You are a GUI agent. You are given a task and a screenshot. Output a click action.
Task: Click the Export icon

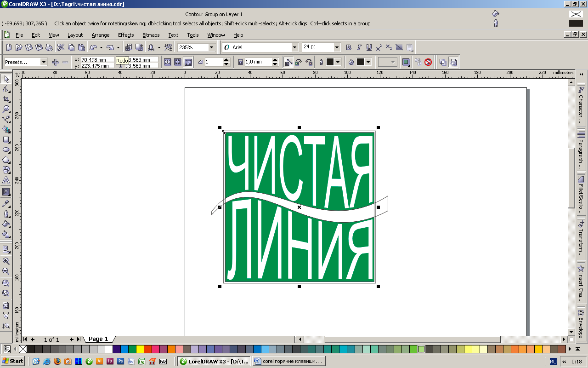tap(139, 47)
